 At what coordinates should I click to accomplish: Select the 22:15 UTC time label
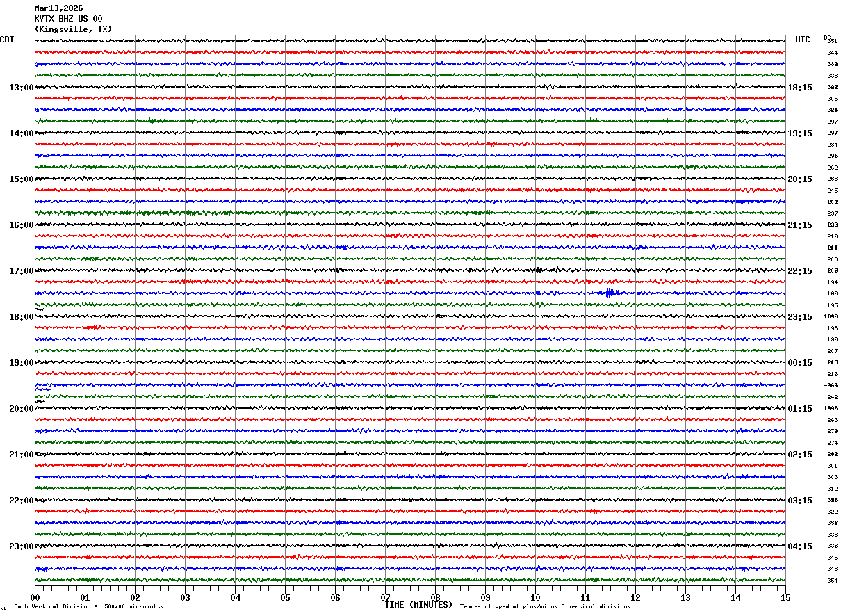[800, 271]
